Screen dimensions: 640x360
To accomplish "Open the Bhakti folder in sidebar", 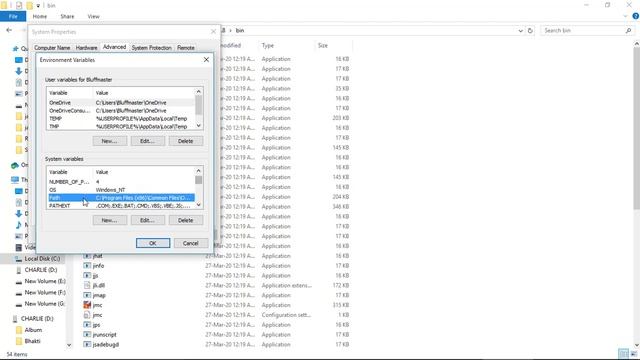I will pyautogui.click(x=33, y=341).
